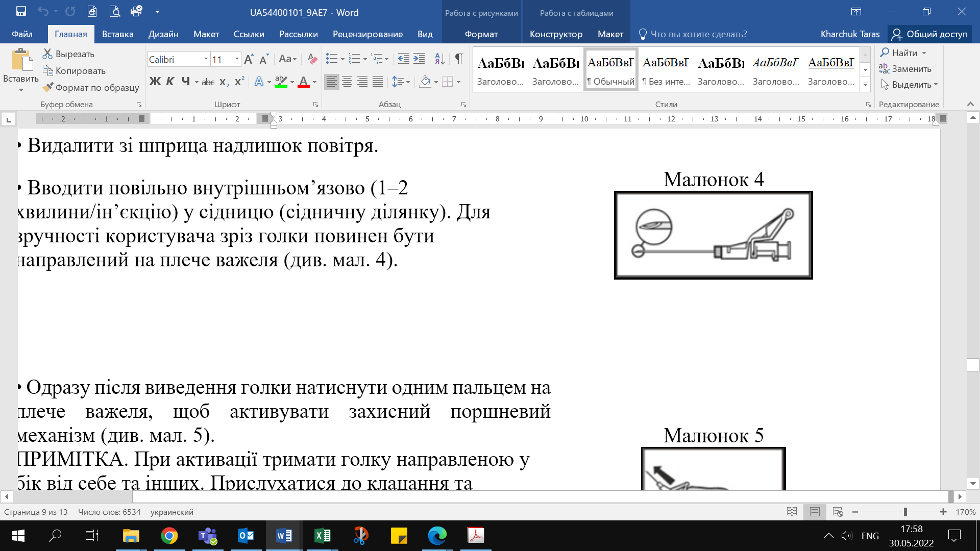
Task: Decrease the font size with the smaller A
Action: [264, 59]
